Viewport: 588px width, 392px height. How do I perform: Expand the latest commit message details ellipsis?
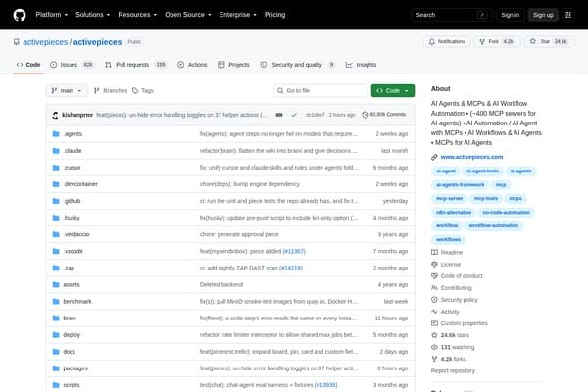[x=279, y=115]
